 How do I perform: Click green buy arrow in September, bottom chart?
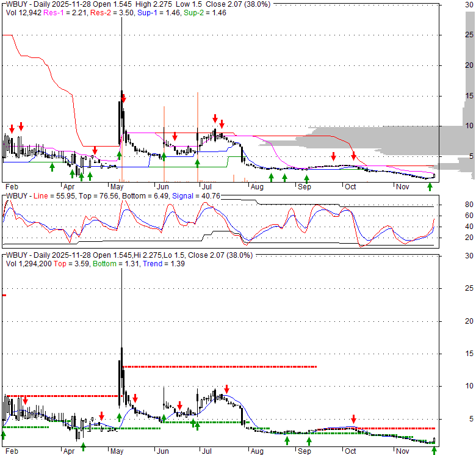pyautogui.click(x=309, y=441)
